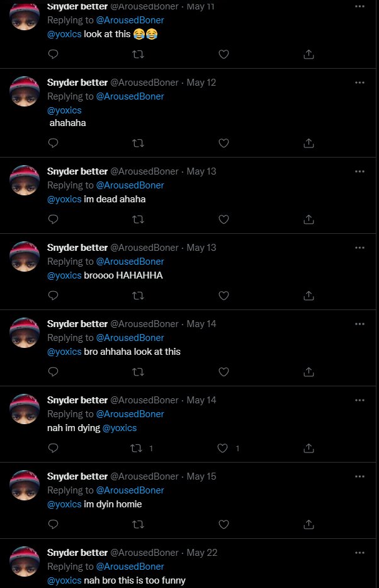The width and height of the screenshot is (379, 588).
Task: Open the @yoxics mention after "nah im dying"
Action: pos(120,428)
